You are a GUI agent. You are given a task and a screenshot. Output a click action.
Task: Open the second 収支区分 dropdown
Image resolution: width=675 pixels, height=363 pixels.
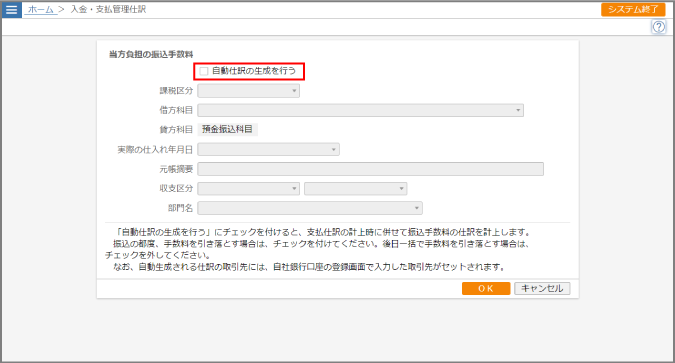point(356,189)
